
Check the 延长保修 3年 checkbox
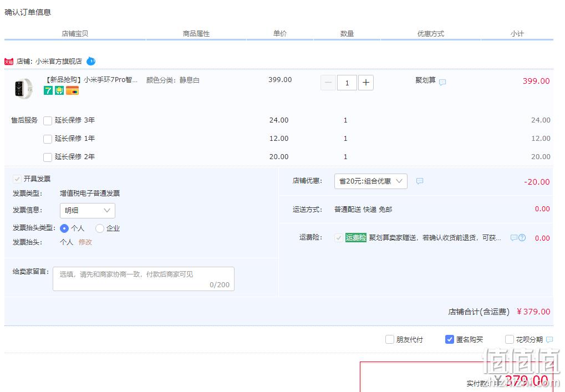(48, 121)
